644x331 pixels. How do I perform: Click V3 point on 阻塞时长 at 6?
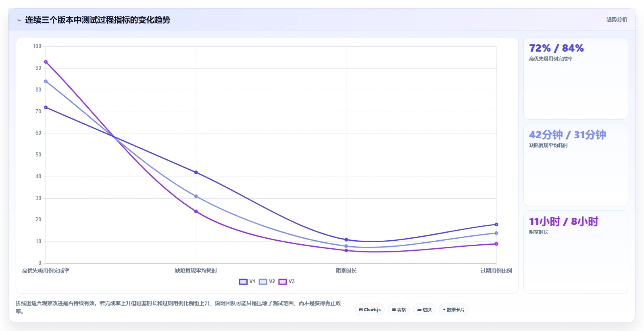346,251
